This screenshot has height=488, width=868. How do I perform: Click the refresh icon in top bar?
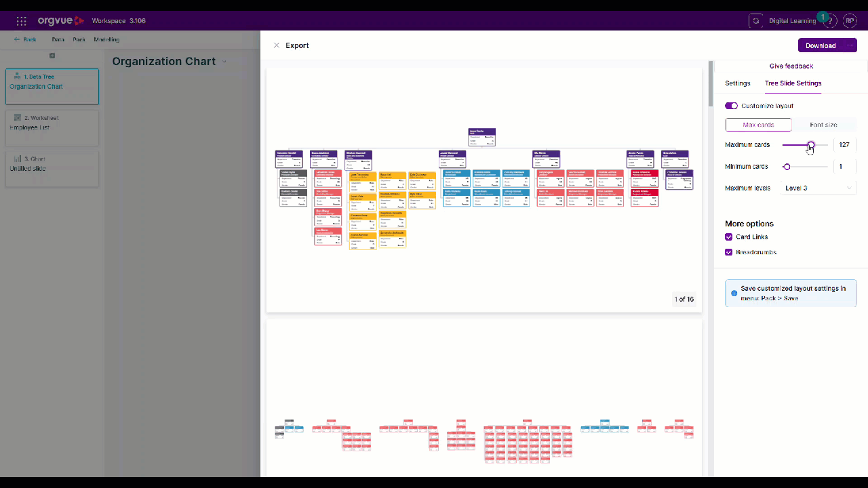point(755,21)
